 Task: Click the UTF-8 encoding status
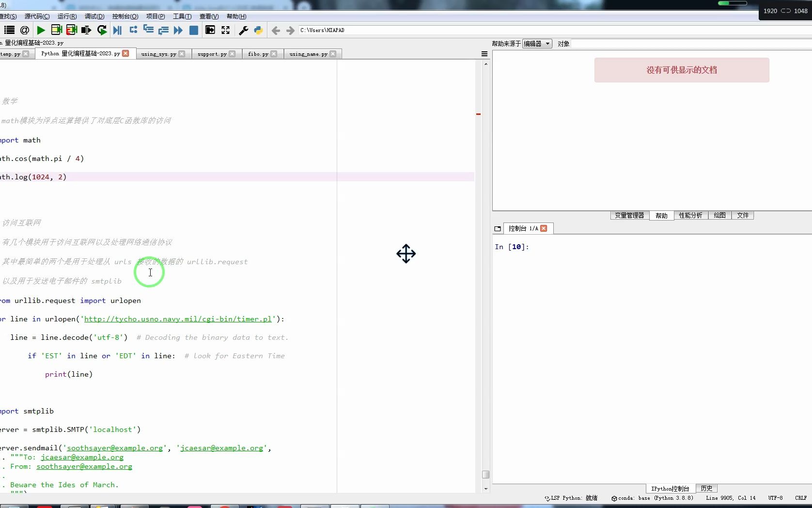775,498
